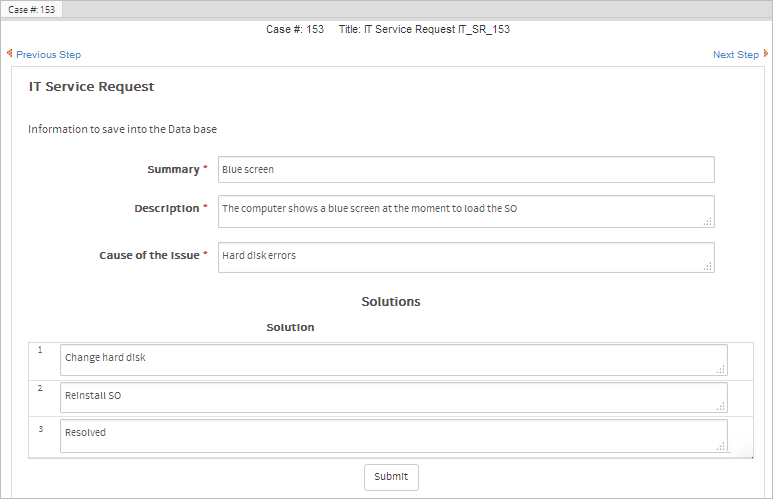
Task: Select the 'Case #: 153' tab
Action: [x=32, y=9]
